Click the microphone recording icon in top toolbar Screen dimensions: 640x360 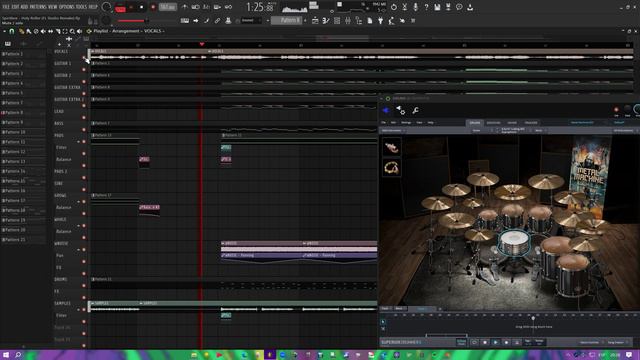(416, 7)
